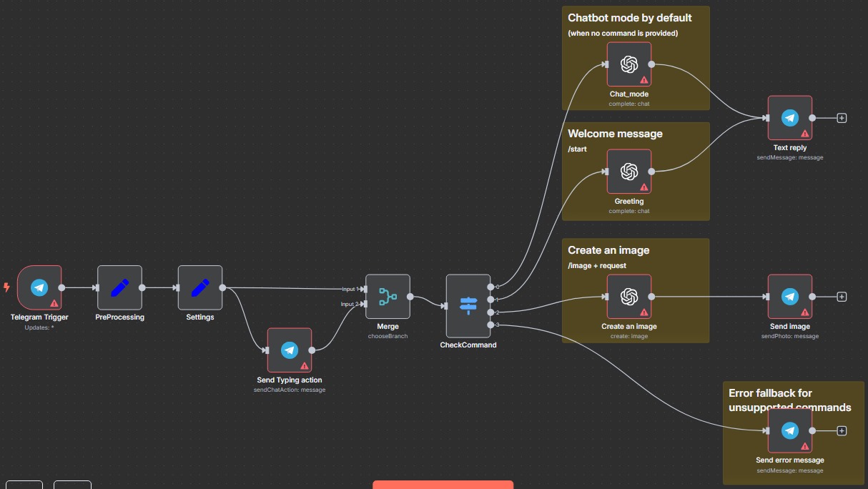Select the Text reply Telegram node
The image size is (868, 489).
(x=790, y=118)
